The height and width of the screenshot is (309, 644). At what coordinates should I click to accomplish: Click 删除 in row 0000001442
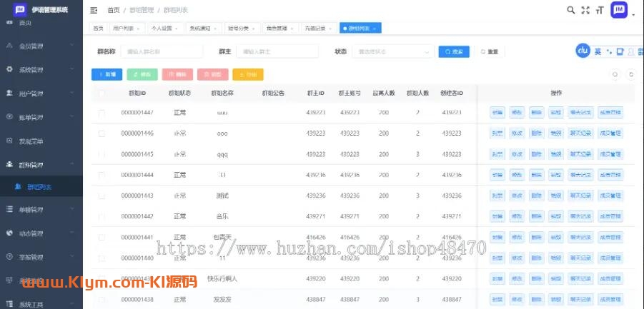tap(536, 216)
